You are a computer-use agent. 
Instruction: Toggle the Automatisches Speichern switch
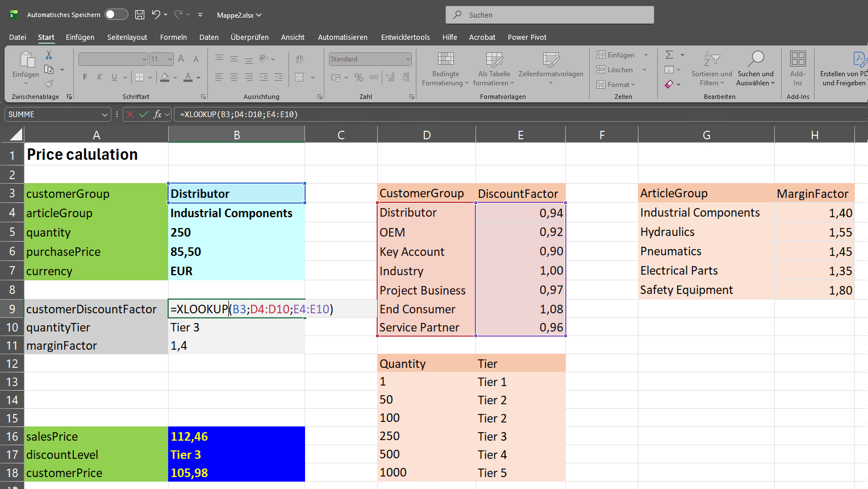(x=116, y=15)
